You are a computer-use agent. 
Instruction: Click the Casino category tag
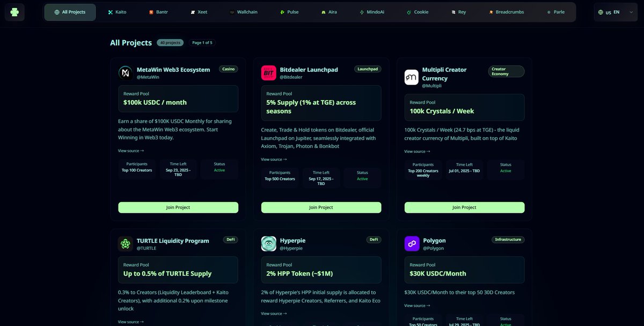coord(228,69)
